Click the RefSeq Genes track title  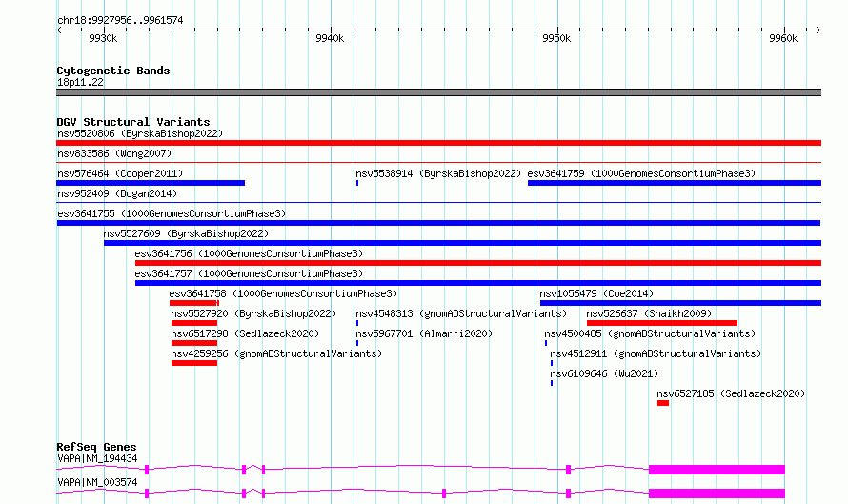click(x=96, y=447)
